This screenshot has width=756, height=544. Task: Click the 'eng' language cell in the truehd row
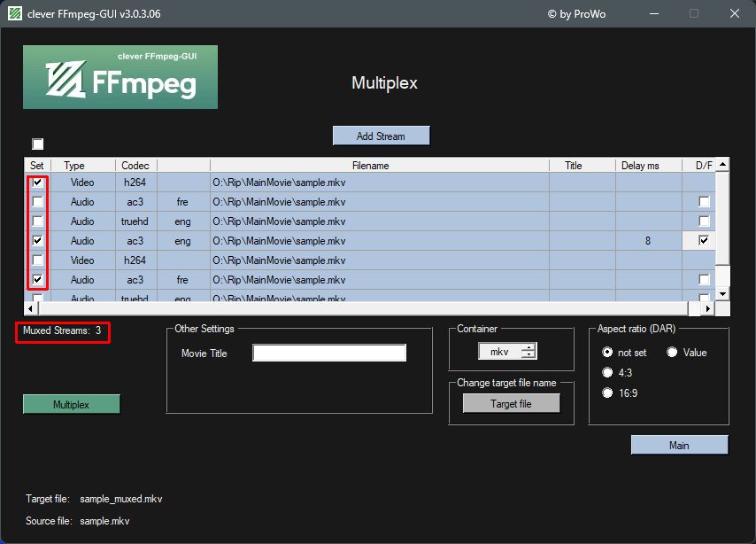pyautogui.click(x=182, y=221)
